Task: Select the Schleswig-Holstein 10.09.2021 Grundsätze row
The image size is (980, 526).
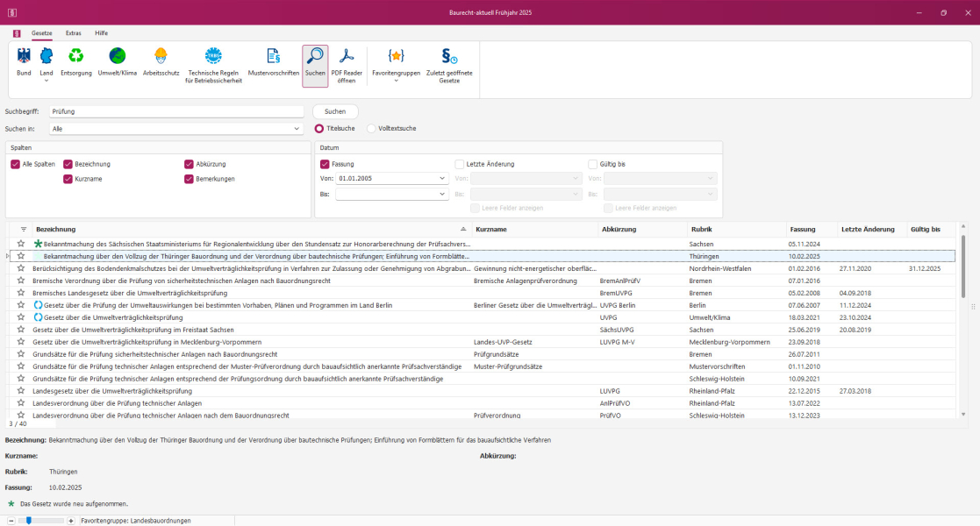Action: point(482,379)
